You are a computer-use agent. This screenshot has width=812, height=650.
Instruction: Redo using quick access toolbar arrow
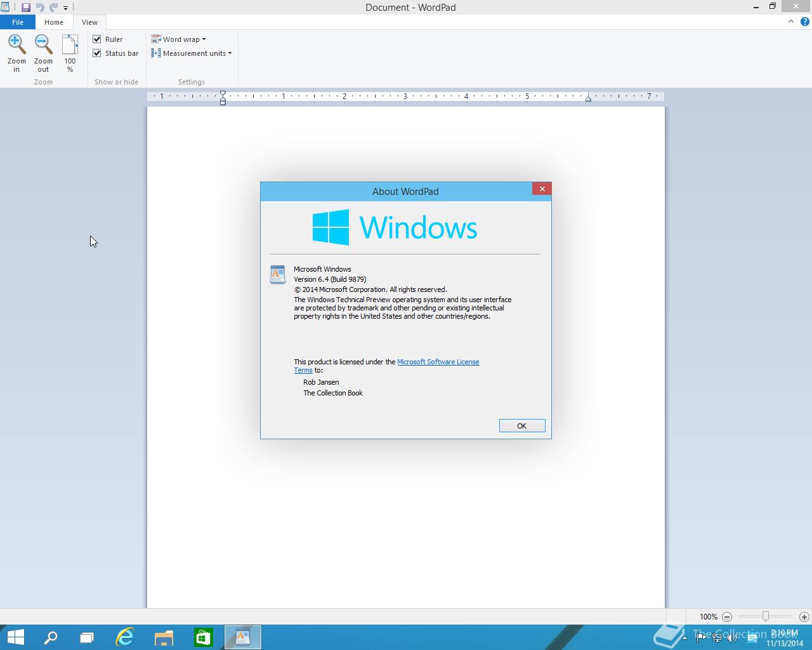(53, 8)
